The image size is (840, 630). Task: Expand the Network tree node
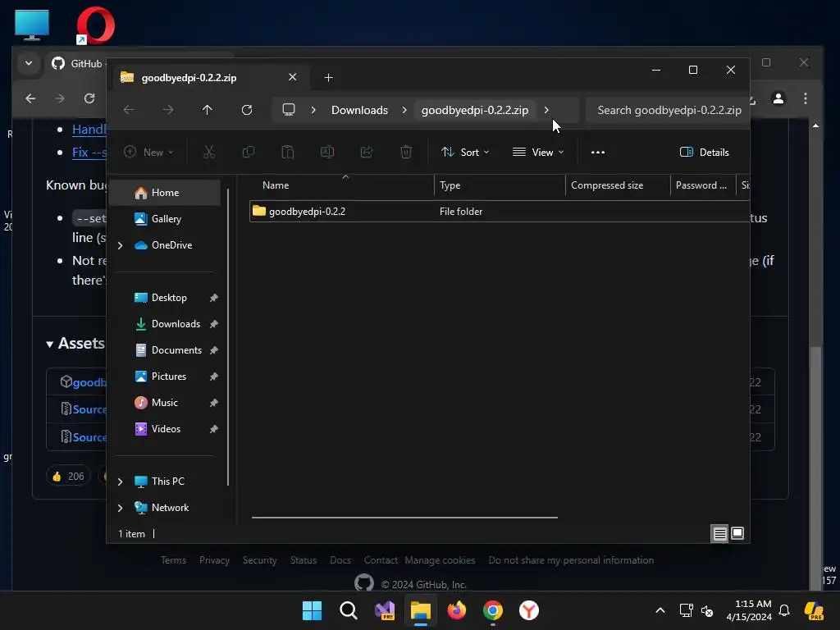tap(121, 508)
